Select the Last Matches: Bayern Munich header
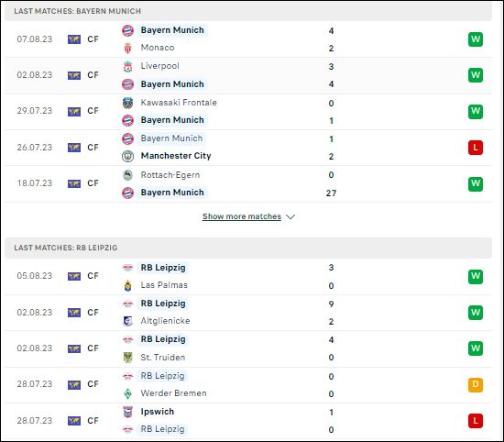 pyautogui.click(x=248, y=11)
